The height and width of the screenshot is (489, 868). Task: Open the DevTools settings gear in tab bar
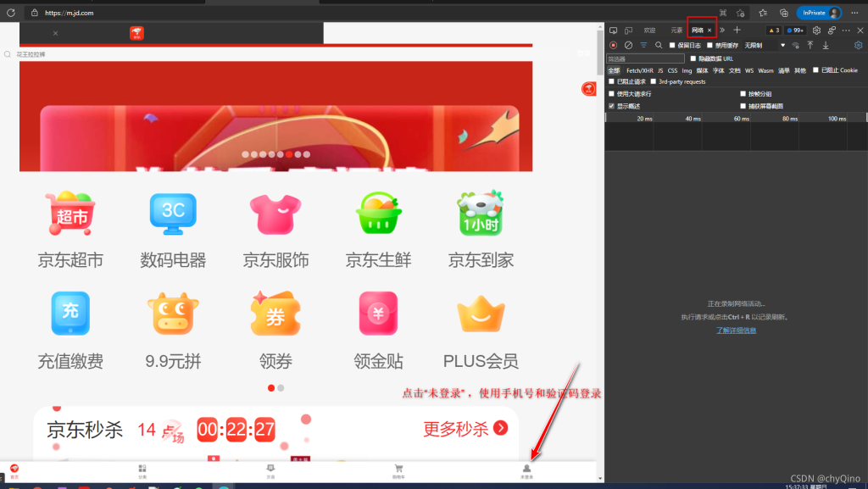[x=816, y=31]
